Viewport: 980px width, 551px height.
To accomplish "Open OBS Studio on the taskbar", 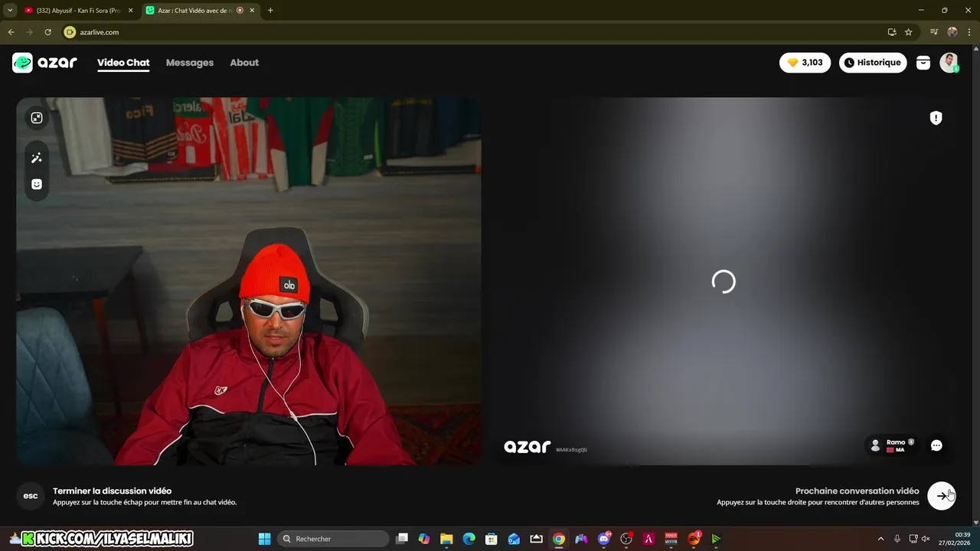I will [626, 539].
